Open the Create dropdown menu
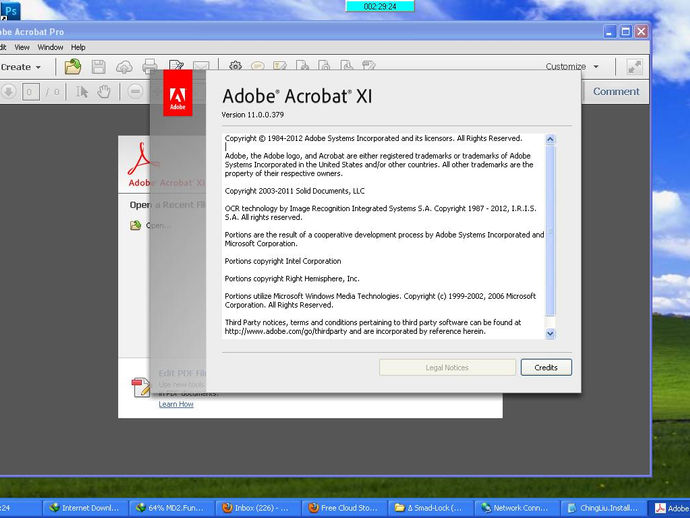 point(21,67)
